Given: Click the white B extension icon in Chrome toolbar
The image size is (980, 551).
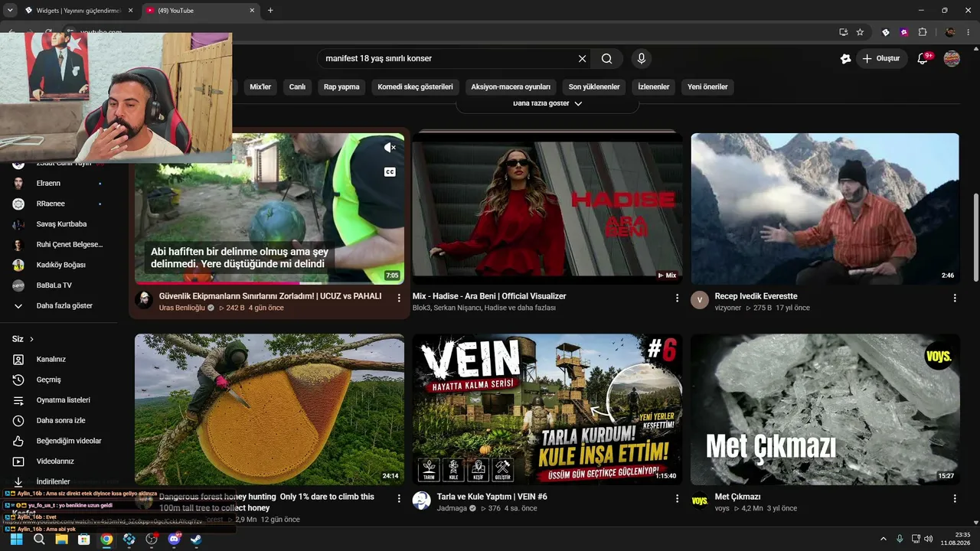Looking at the screenshot, I should click(886, 32).
